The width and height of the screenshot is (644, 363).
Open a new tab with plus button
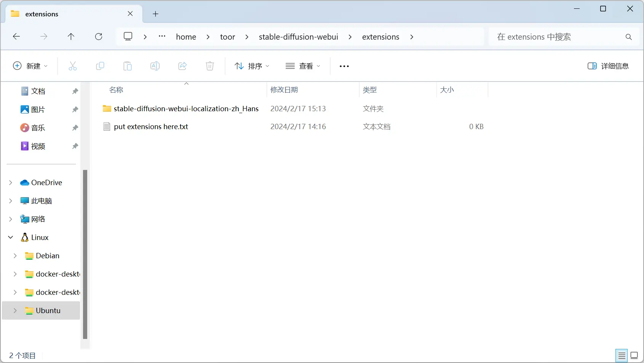click(x=155, y=14)
